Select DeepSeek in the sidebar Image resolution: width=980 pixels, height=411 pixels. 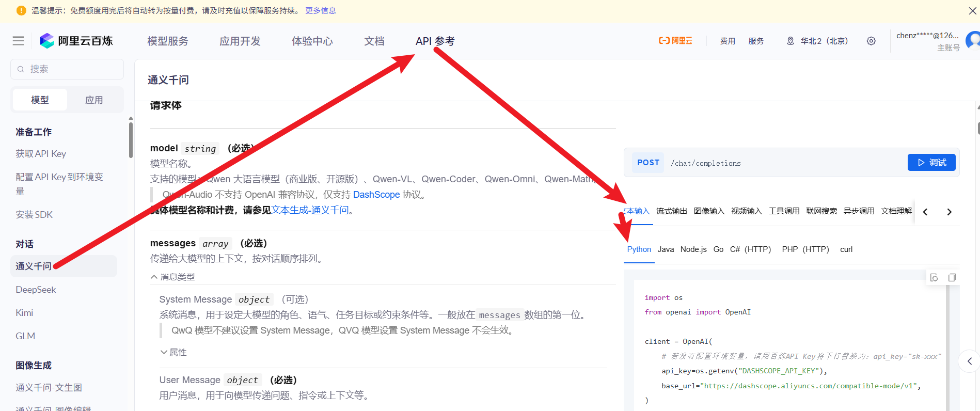pyautogui.click(x=36, y=290)
